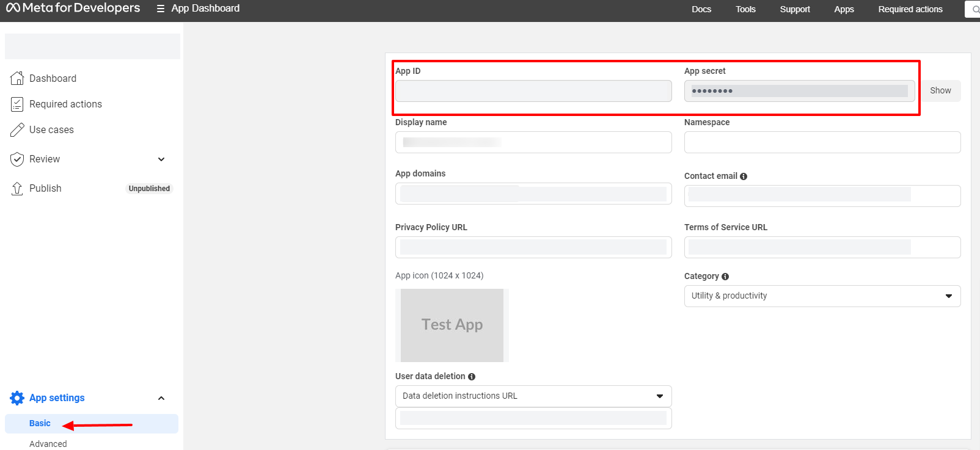
Task: Open the Data deletion instructions URL dropdown
Action: coord(533,396)
